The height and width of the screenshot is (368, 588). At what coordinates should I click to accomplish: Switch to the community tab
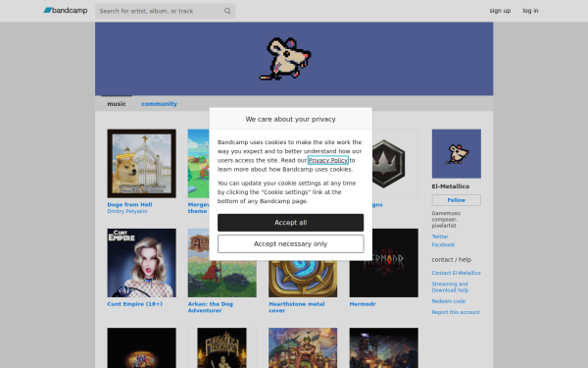pyautogui.click(x=159, y=104)
